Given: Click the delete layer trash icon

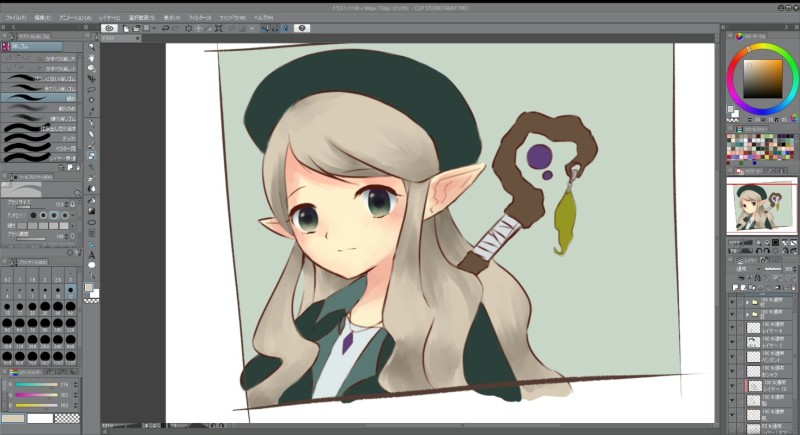Looking at the screenshot, I should point(793,288).
